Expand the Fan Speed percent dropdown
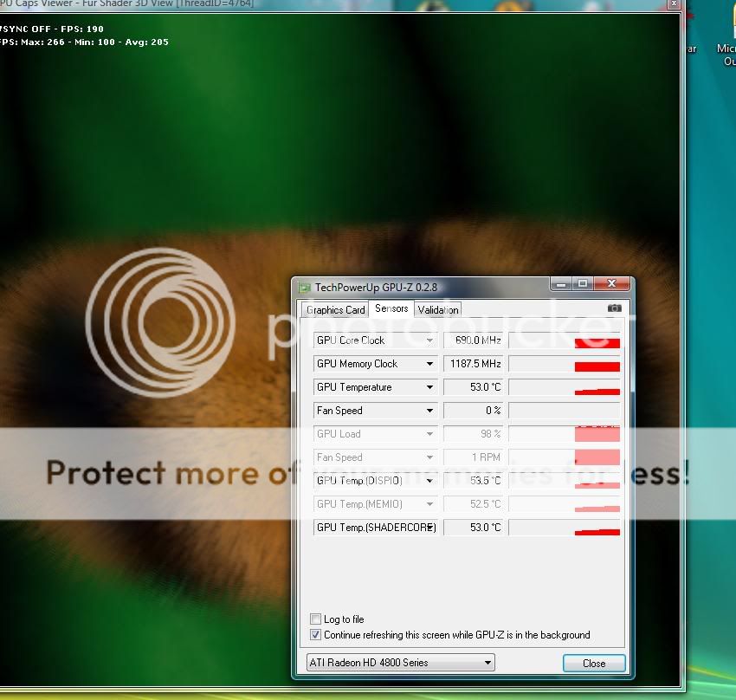Viewport: 736px width, 700px height. coord(429,411)
